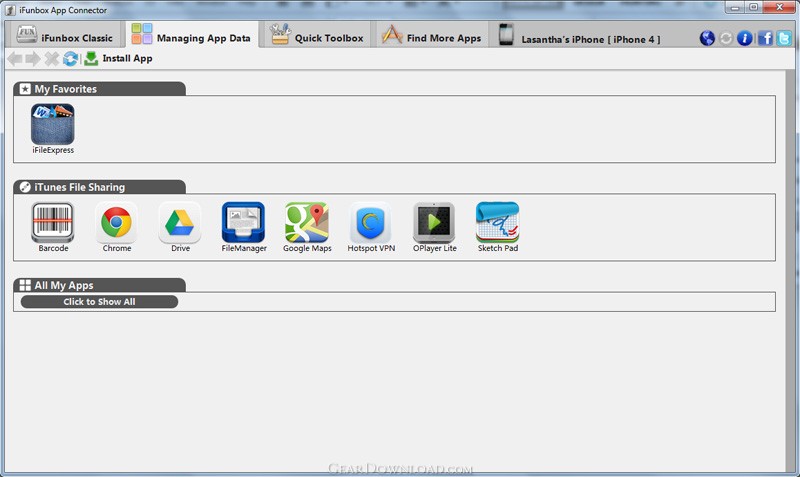Select the Managing App Data tab

(192, 35)
